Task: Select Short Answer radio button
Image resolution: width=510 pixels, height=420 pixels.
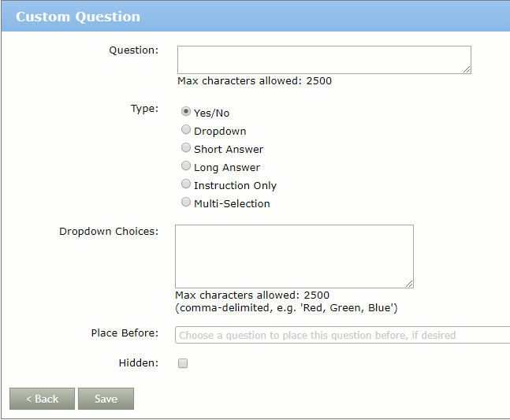Action: click(186, 148)
